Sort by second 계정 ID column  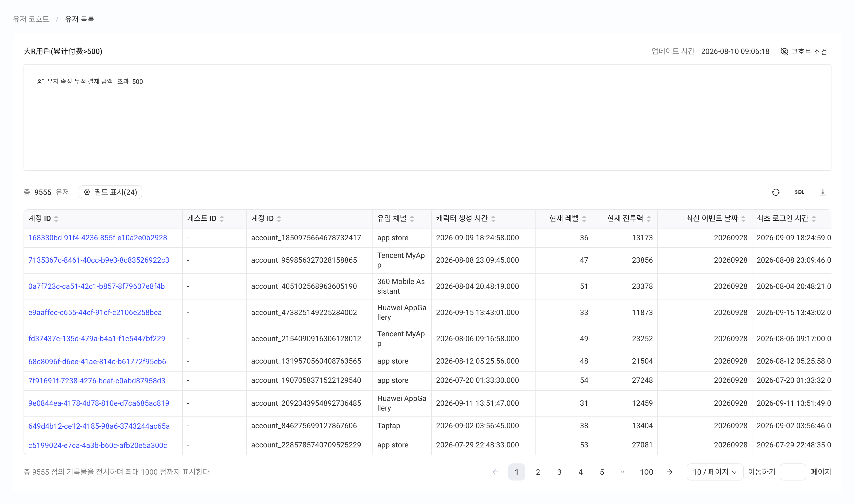tap(279, 219)
